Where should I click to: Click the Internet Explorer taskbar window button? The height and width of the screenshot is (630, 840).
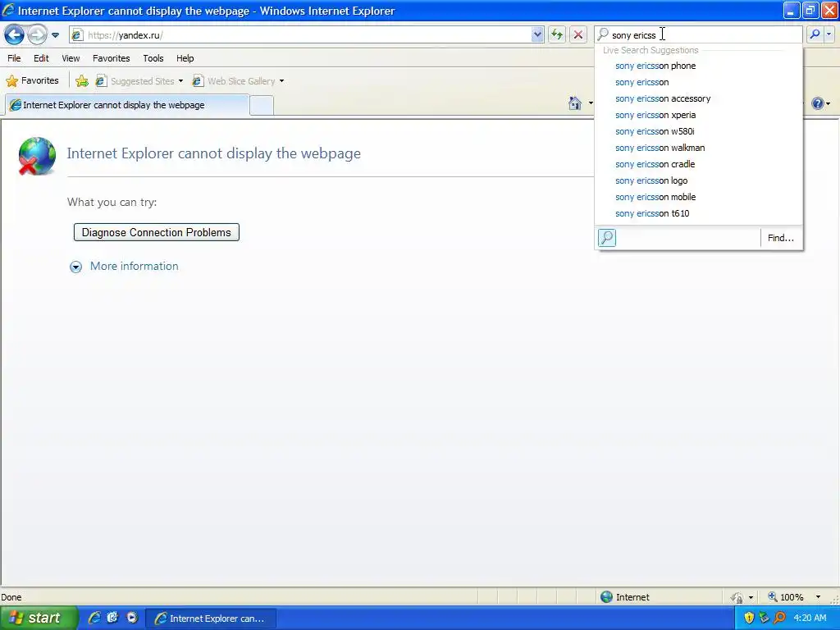(x=211, y=619)
